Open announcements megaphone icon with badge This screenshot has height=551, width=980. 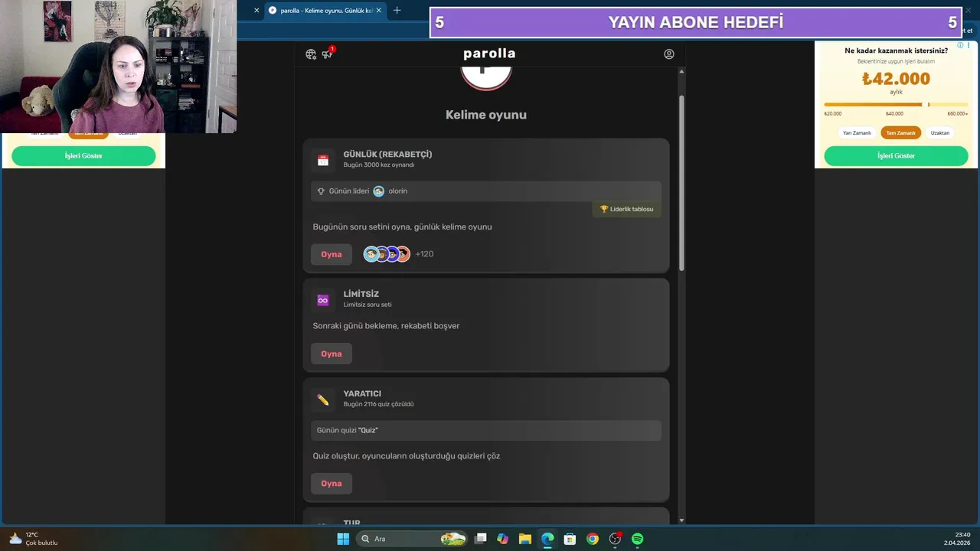tap(328, 54)
